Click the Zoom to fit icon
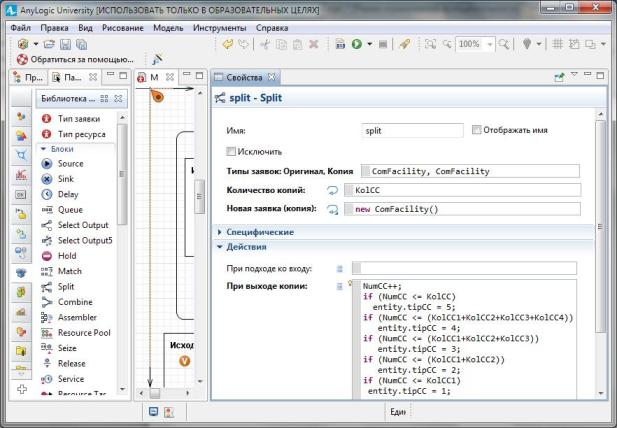 (430, 44)
